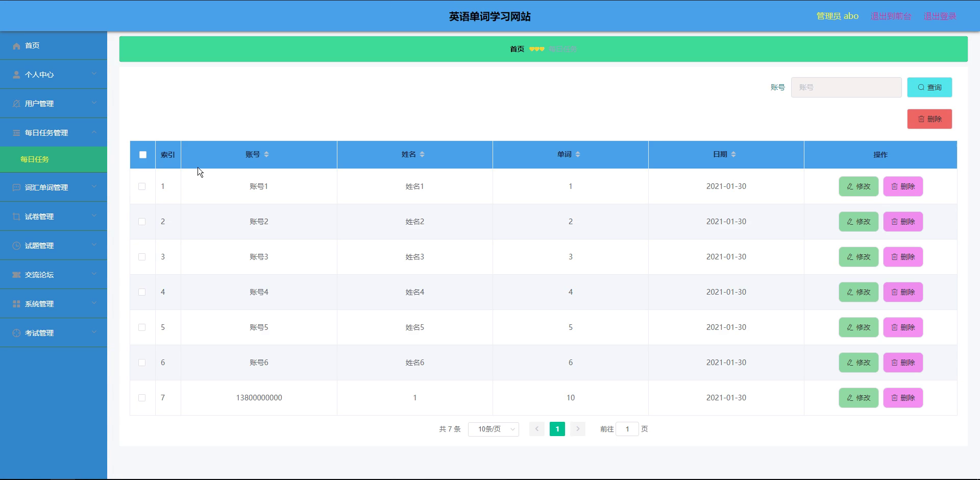980x480 pixels.
Task: Click 修改 for row 账号3
Action: coord(859,257)
